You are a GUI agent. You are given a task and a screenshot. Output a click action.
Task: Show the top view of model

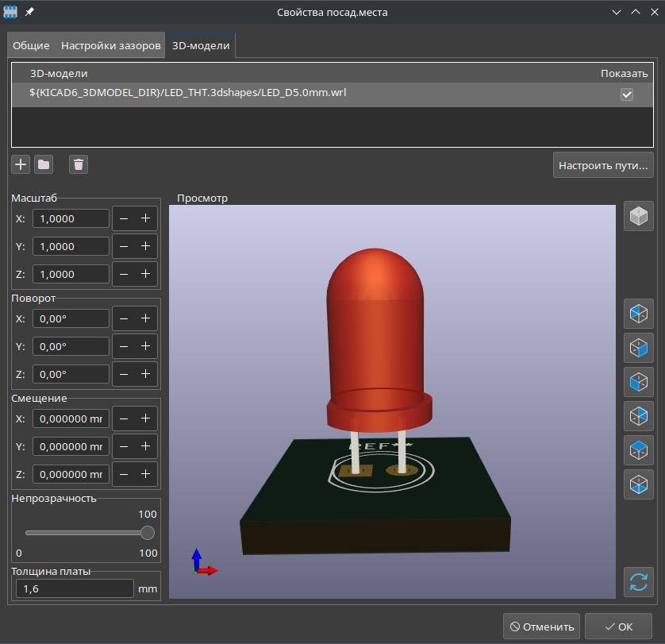(x=639, y=449)
